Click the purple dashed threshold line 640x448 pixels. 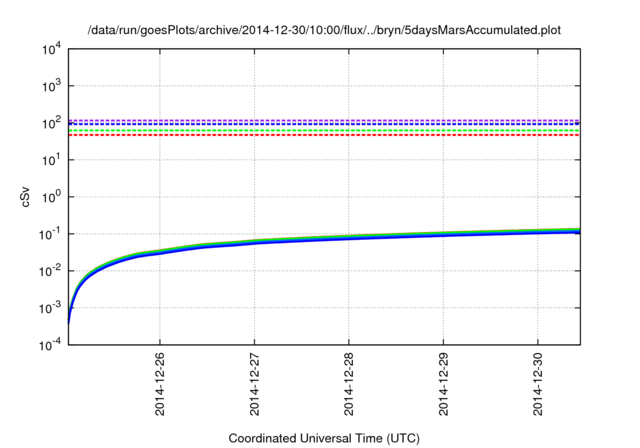coord(324,120)
